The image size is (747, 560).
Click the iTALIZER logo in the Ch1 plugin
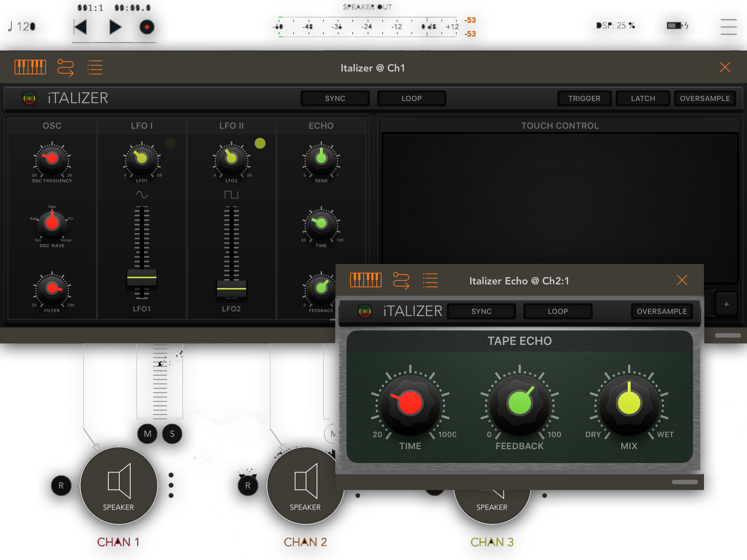[29, 98]
